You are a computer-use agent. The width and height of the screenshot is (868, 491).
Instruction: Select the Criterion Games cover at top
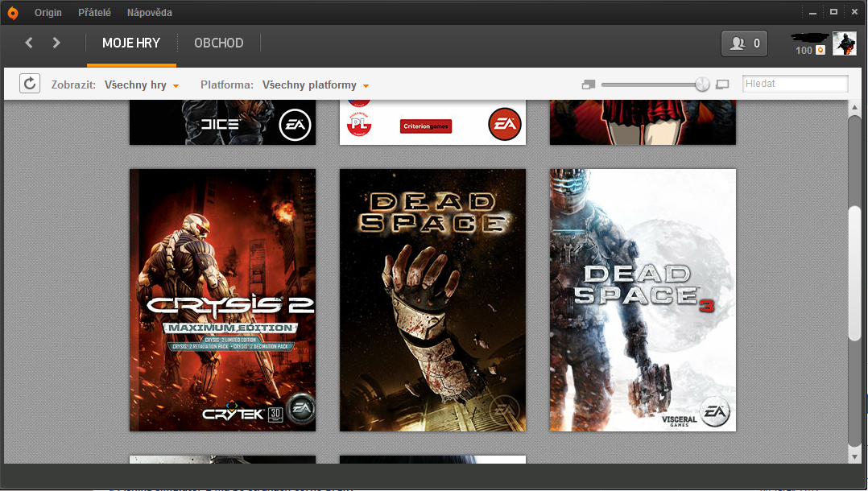(432, 122)
